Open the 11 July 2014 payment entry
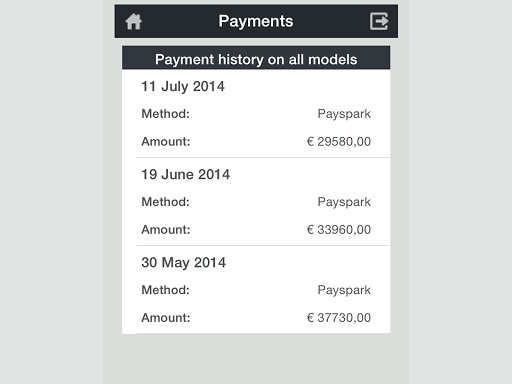512x384 pixels. point(256,114)
